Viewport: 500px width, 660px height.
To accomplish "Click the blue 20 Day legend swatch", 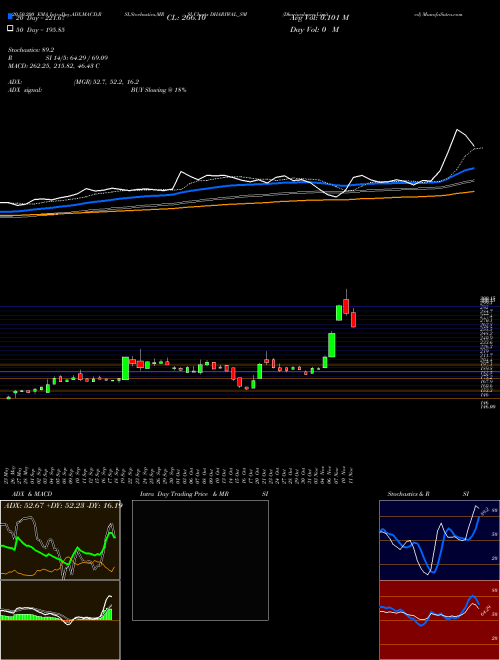I will 10,17.
